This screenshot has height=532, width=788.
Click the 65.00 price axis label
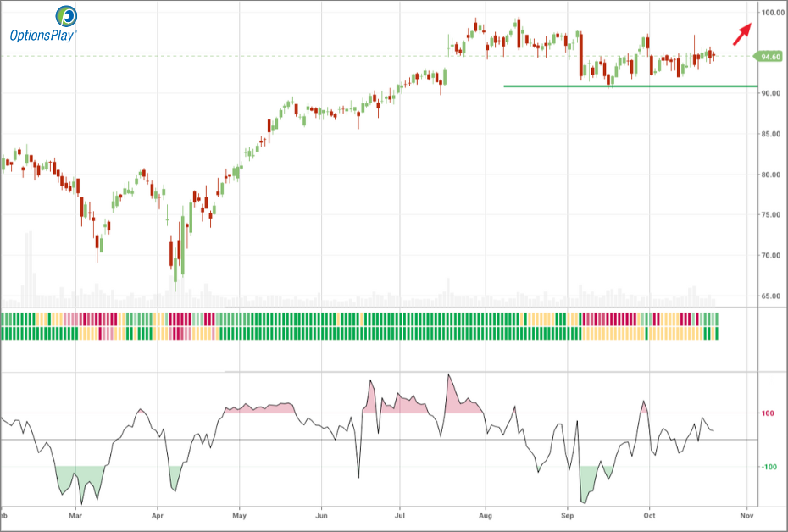770,296
